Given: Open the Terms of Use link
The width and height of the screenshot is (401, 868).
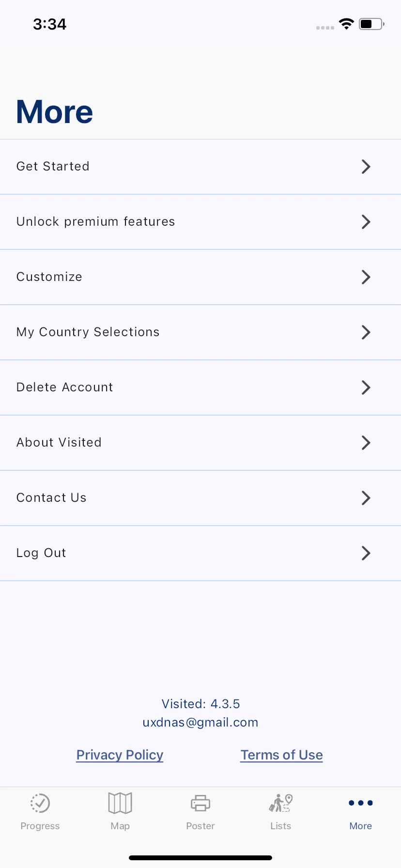Looking at the screenshot, I should (x=282, y=755).
